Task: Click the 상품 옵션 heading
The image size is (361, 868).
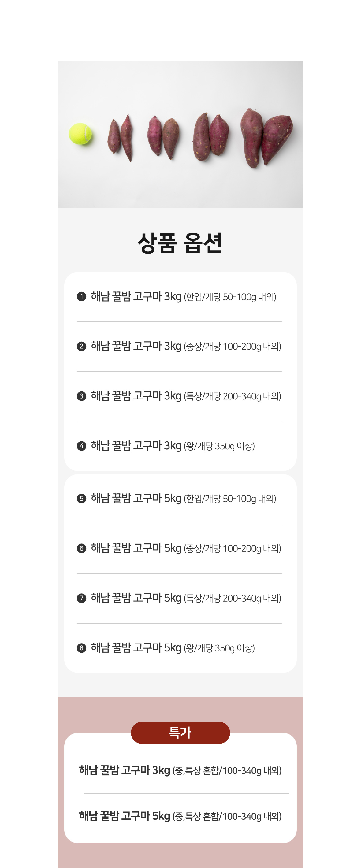Action: (180, 243)
